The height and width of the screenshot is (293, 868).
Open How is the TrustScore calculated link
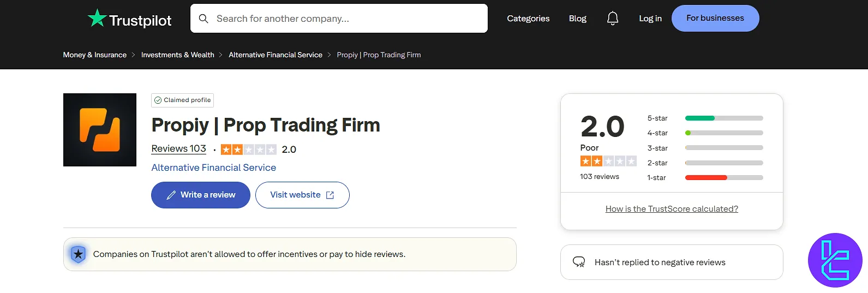point(672,209)
